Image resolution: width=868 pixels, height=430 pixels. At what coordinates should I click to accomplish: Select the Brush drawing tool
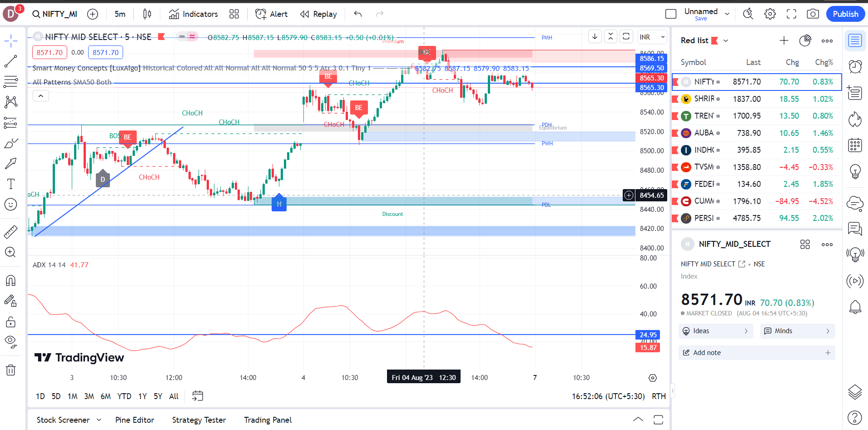coord(11,143)
